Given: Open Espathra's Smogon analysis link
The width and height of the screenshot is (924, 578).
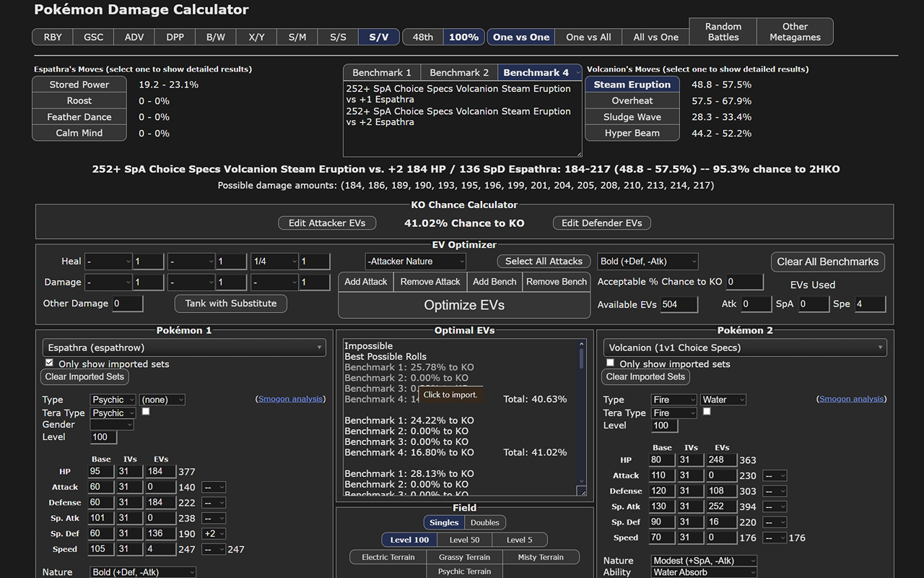Looking at the screenshot, I should [x=292, y=399].
